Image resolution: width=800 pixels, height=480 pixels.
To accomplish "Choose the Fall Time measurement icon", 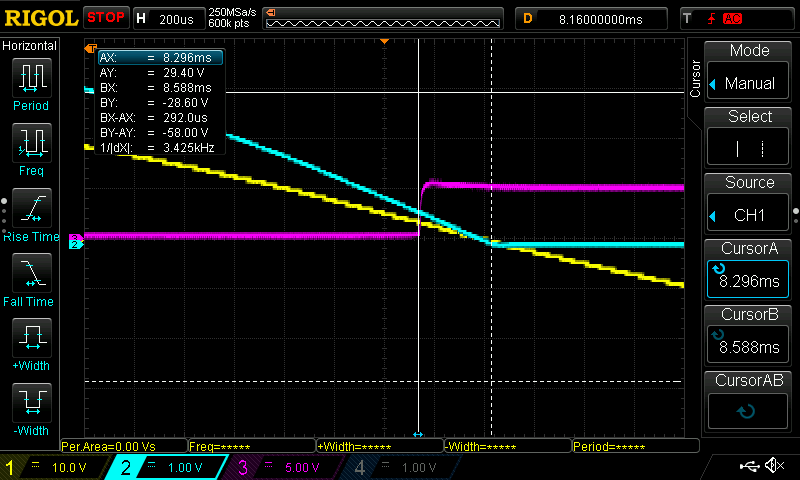I will click(31, 273).
